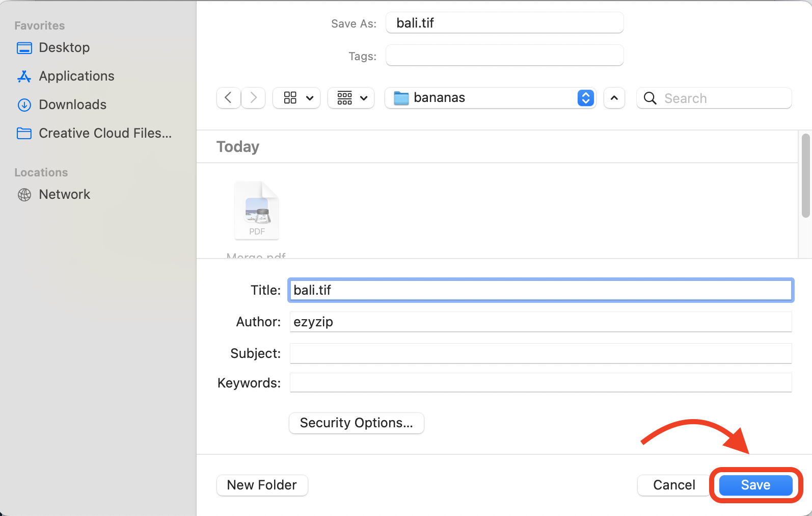Focus the Author text field
Viewport: 812px width, 516px height.
pos(540,322)
